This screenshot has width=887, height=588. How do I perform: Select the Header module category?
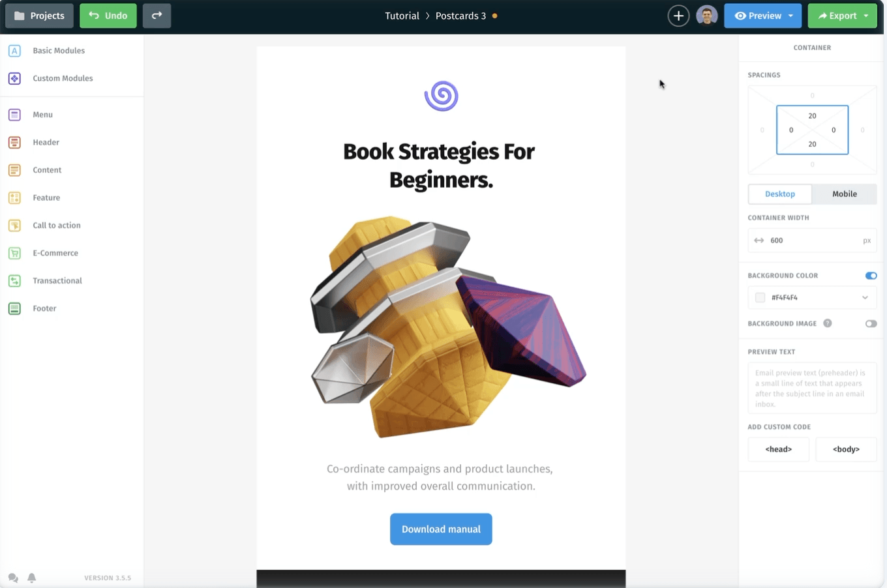(x=45, y=142)
